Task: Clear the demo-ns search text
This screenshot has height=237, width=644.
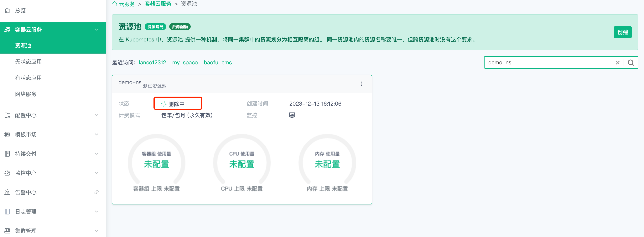Action: click(617, 63)
